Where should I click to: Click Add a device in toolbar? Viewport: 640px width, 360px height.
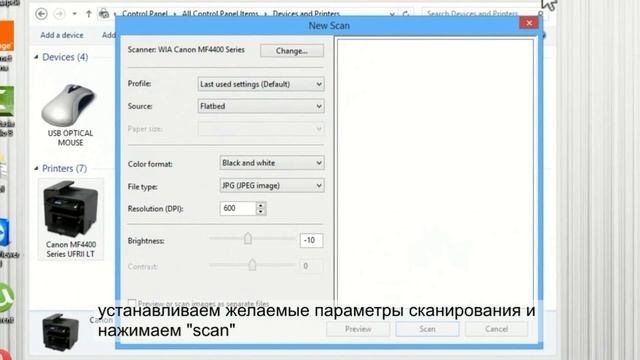[62, 35]
